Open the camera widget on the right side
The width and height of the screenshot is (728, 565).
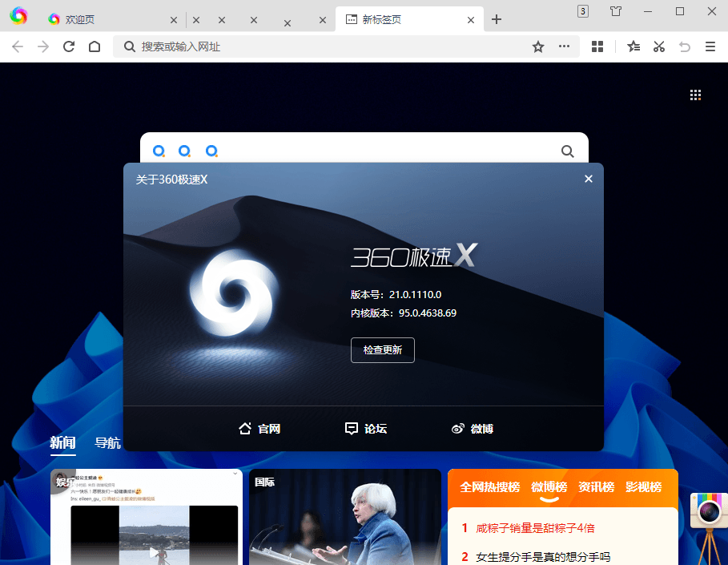tap(708, 511)
